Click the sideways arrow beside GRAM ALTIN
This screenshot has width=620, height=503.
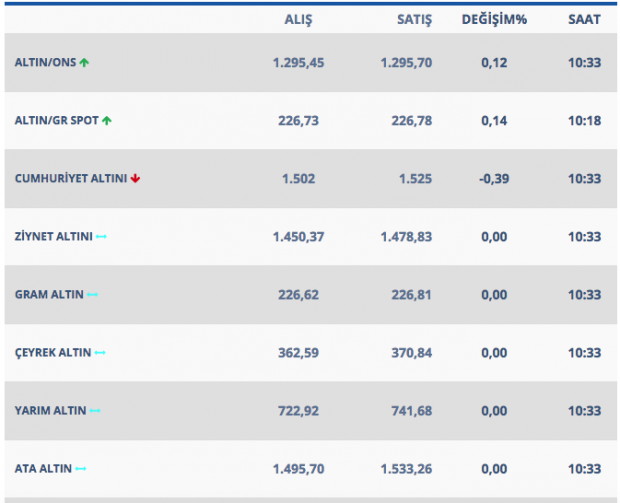[x=92, y=294]
